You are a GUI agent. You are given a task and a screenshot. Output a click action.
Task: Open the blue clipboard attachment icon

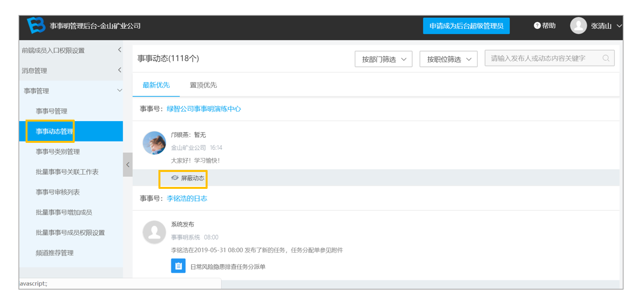pos(178,266)
